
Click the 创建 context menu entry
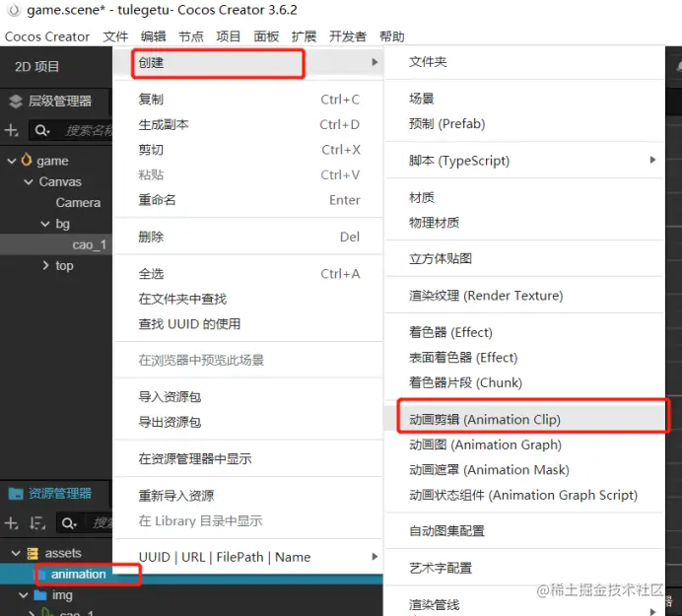[248, 63]
